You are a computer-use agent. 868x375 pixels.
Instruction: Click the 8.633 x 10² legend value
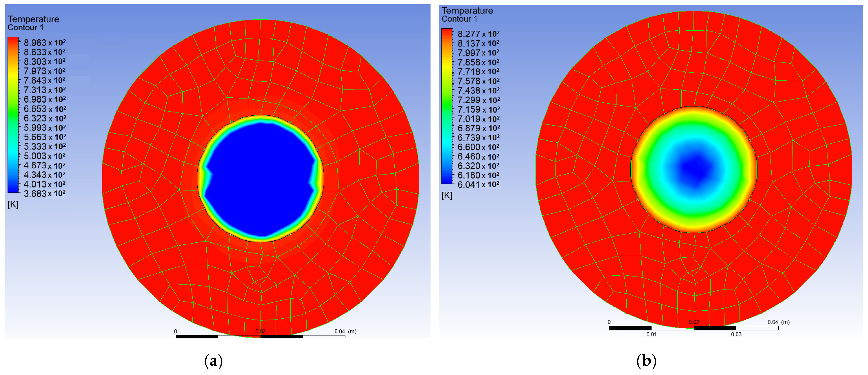45,52
